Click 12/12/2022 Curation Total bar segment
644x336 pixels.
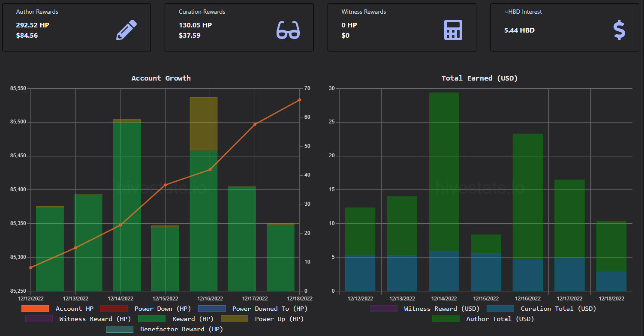360,273
